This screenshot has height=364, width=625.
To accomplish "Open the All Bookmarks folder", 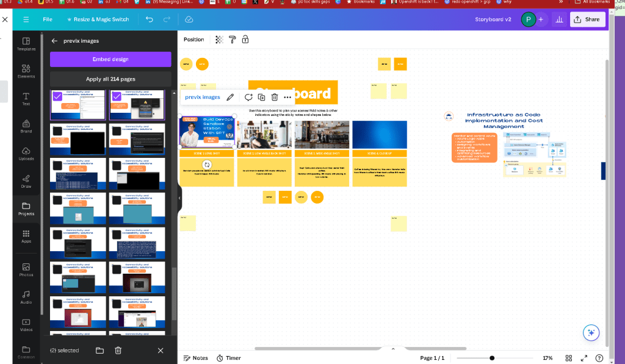I will [x=592, y=2].
